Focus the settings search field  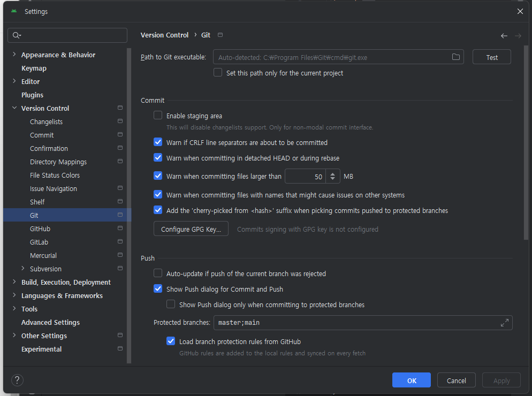click(x=67, y=35)
